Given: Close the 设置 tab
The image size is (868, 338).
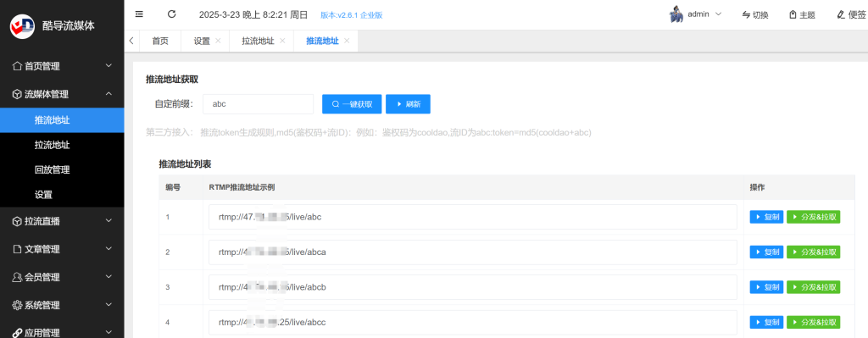Looking at the screenshot, I should pyautogui.click(x=218, y=41).
